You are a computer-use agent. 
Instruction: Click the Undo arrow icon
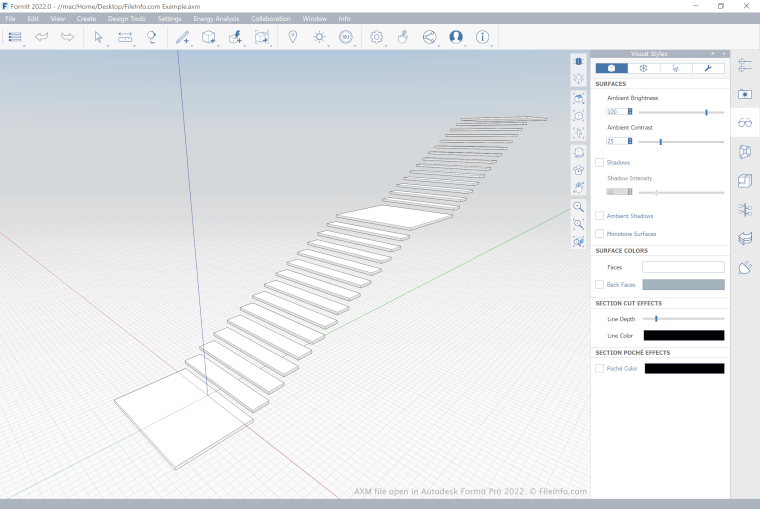coord(42,37)
